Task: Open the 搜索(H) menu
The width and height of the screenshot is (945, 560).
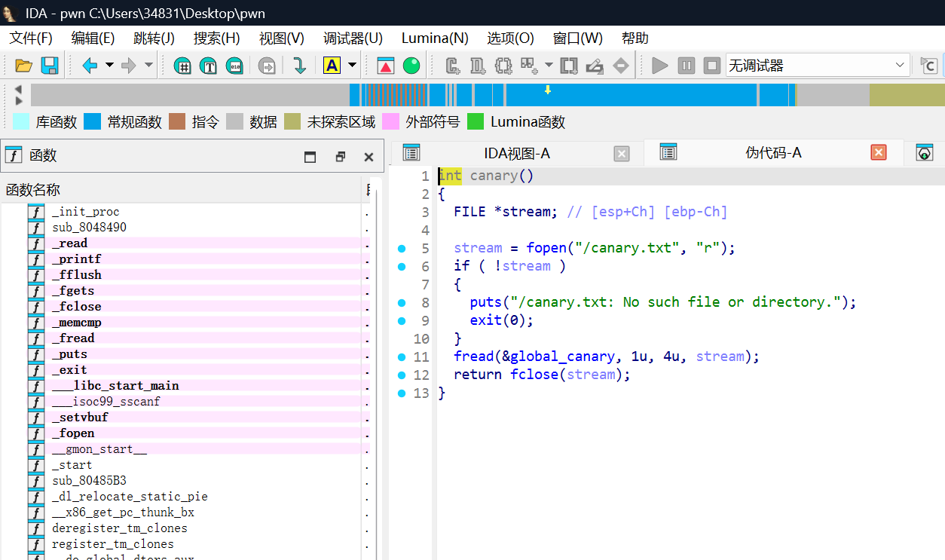Action: coord(217,38)
